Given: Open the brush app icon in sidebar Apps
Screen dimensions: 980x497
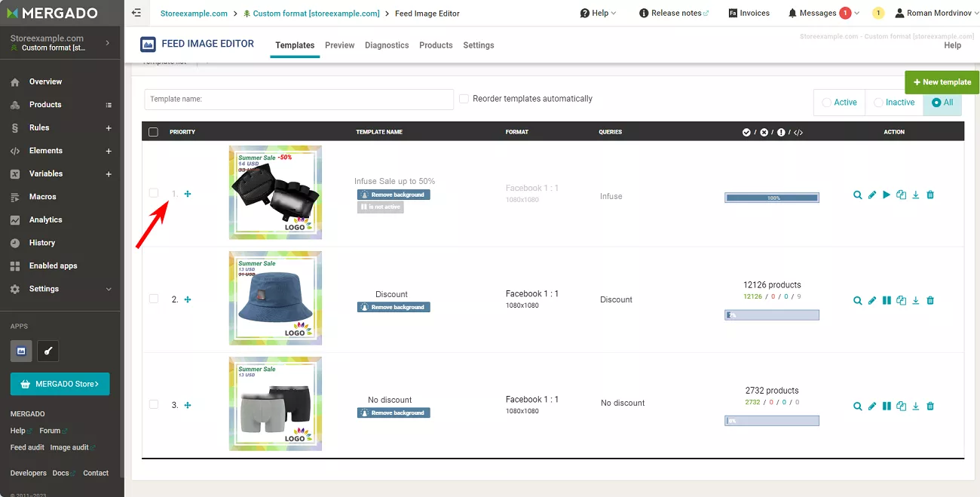Looking at the screenshot, I should pos(48,351).
